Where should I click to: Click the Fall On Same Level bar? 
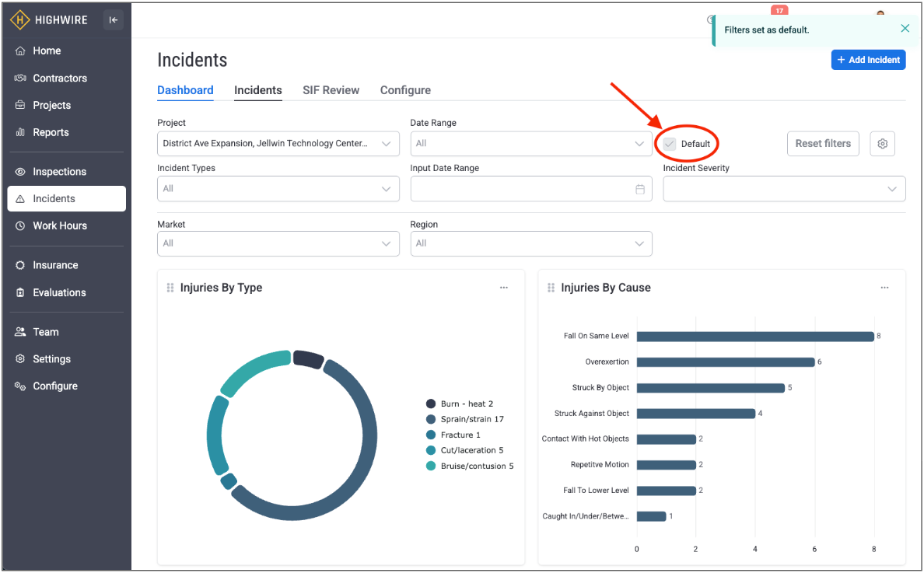[754, 337]
